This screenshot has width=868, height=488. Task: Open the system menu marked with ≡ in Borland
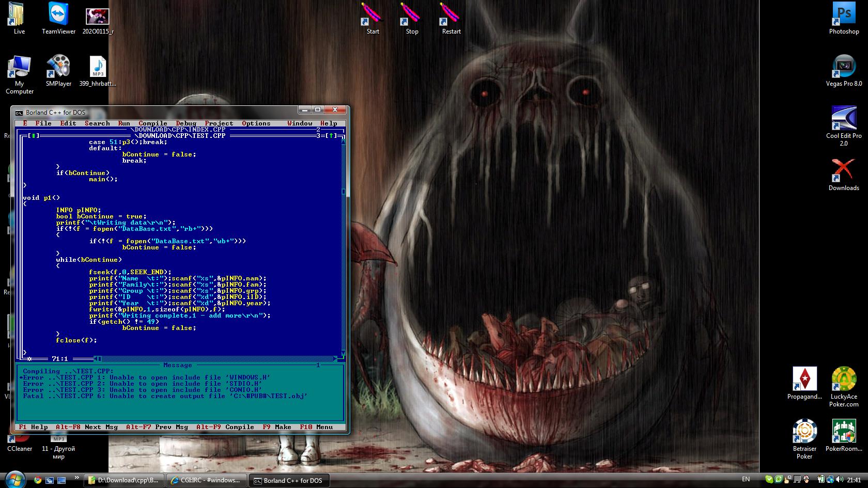point(25,123)
